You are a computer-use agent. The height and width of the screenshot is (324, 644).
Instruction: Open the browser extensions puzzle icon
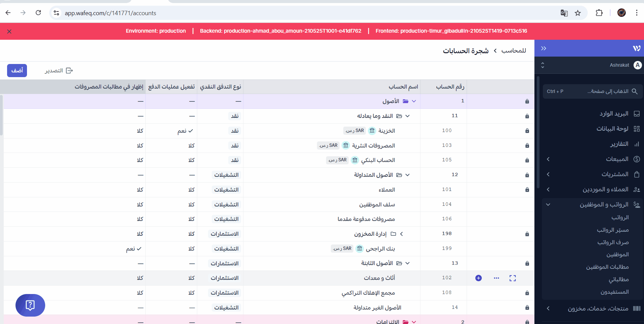(599, 13)
